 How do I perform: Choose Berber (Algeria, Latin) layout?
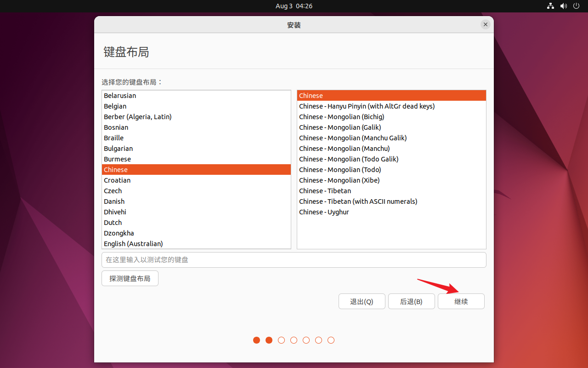(137, 117)
